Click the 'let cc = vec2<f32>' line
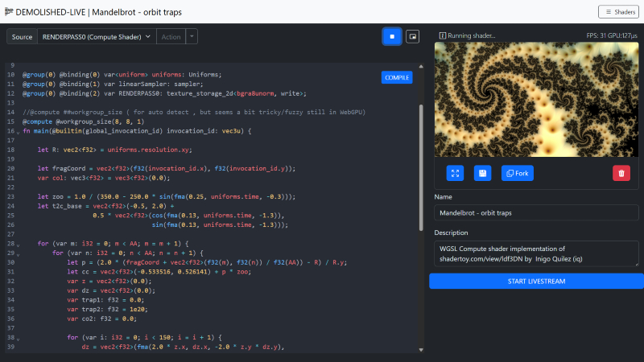Image resolution: width=644 pixels, height=362 pixels. coord(159,272)
